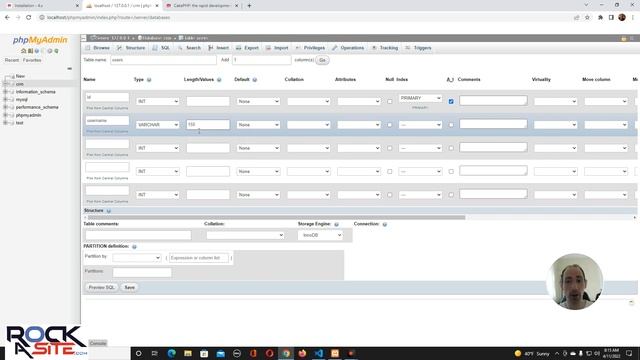Open the SQL tab

(x=161, y=48)
